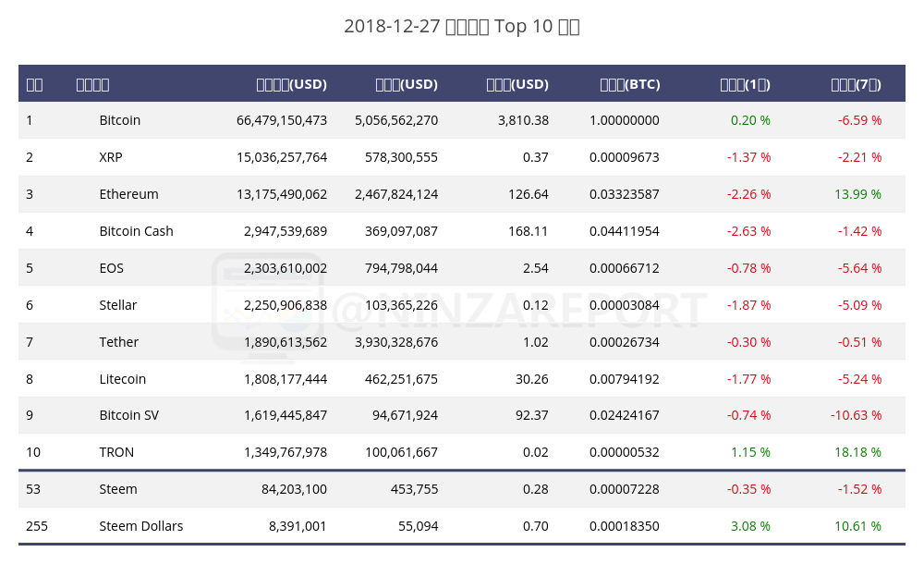Select Bitcoin's 1-day change 0.20 %
This screenshot has width=924, height=564.
[x=750, y=120]
